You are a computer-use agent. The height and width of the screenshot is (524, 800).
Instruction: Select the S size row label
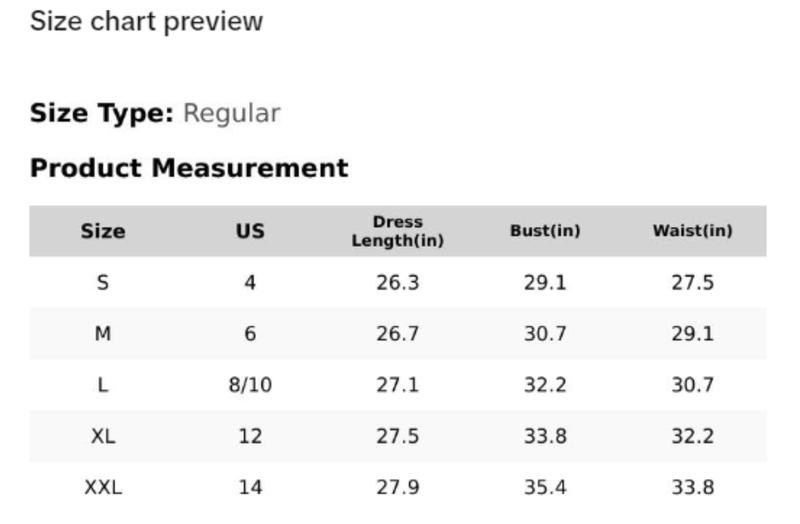[x=103, y=282]
